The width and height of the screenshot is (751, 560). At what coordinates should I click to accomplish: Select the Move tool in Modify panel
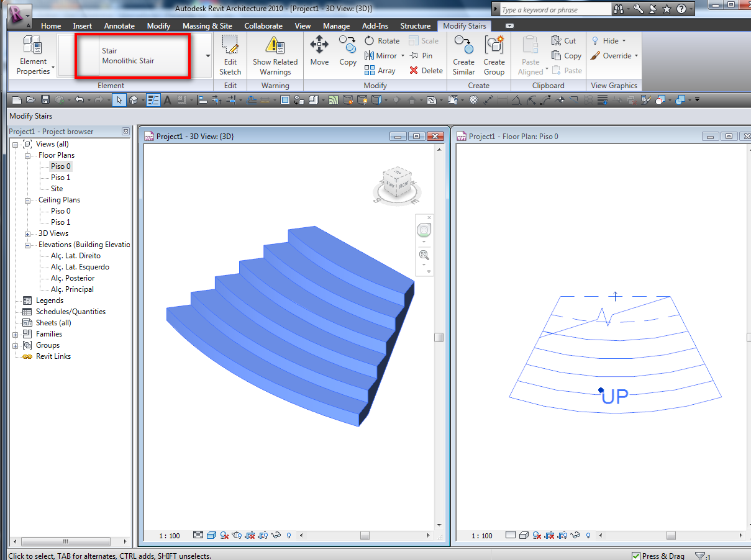click(x=319, y=51)
